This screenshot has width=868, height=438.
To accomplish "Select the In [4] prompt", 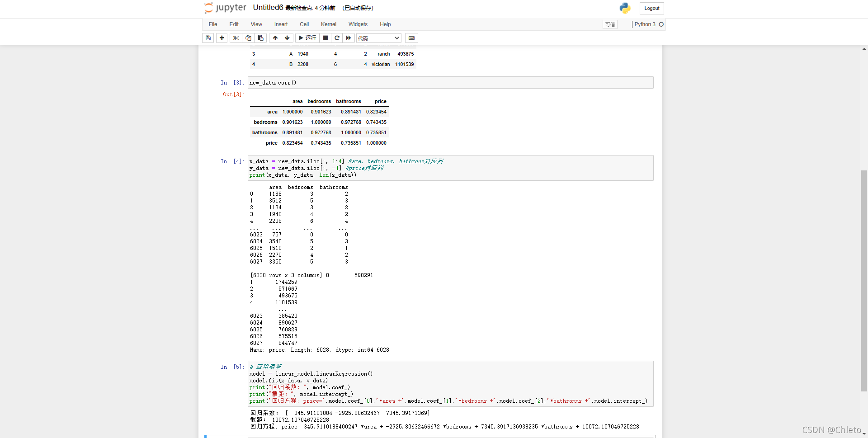I will click(x=232, y=161).
